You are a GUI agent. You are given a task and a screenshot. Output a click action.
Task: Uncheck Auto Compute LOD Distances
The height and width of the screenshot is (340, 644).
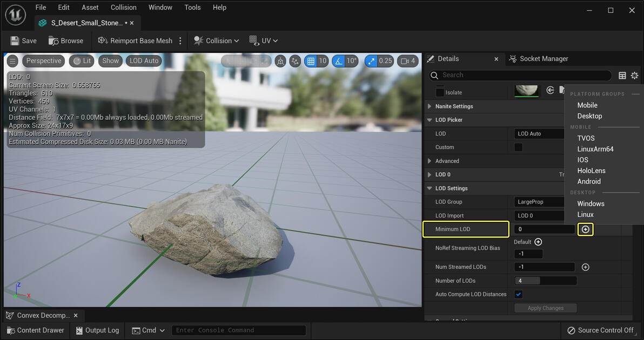518,294
